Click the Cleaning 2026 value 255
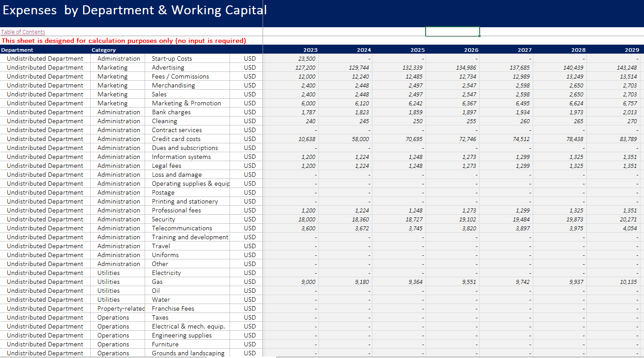The image size is (644, 358). pos(471,121)
